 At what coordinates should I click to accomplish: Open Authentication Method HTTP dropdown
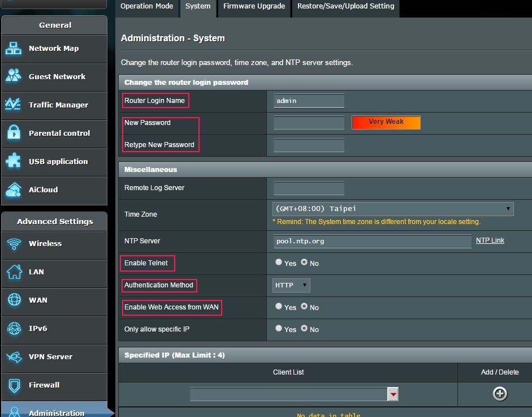291,285
